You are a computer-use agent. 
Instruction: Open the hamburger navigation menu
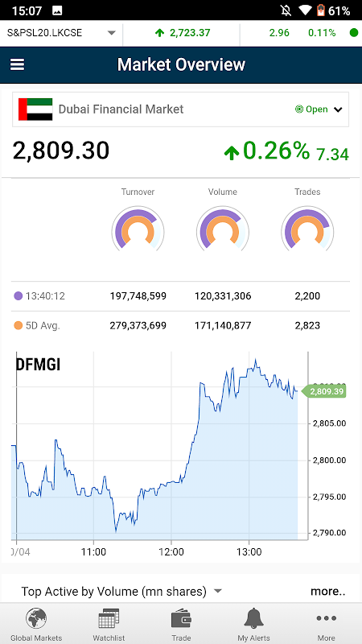[x=17, y=64]
